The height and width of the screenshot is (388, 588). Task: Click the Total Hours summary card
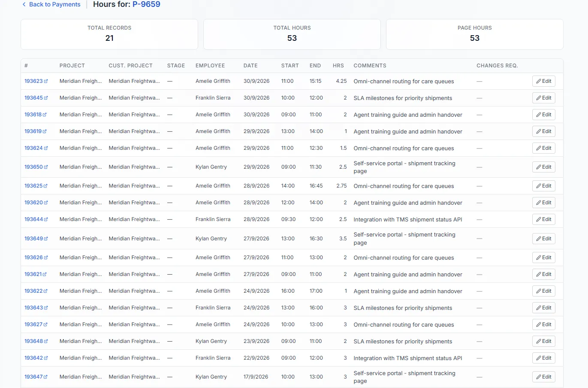[x=292, y=34]
